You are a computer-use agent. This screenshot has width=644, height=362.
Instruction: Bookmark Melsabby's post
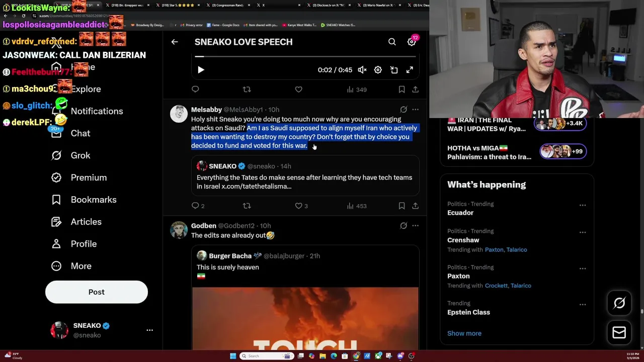tap(401, 206)
